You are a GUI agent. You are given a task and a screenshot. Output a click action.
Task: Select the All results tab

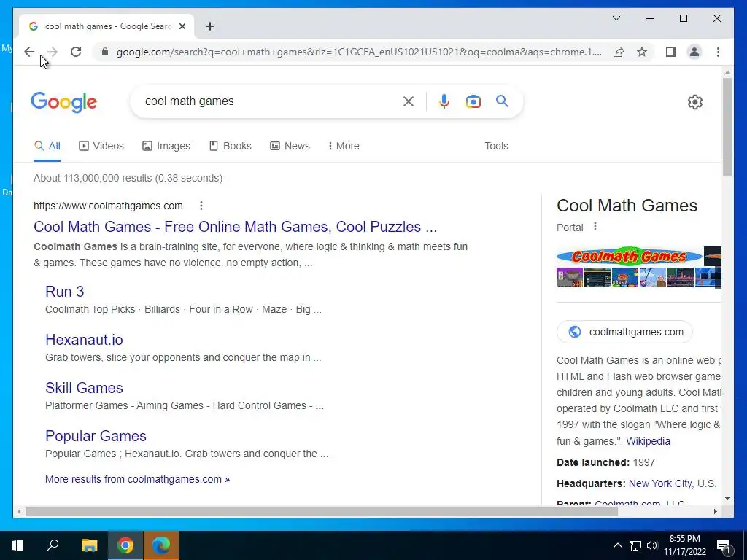coord(47,146)
